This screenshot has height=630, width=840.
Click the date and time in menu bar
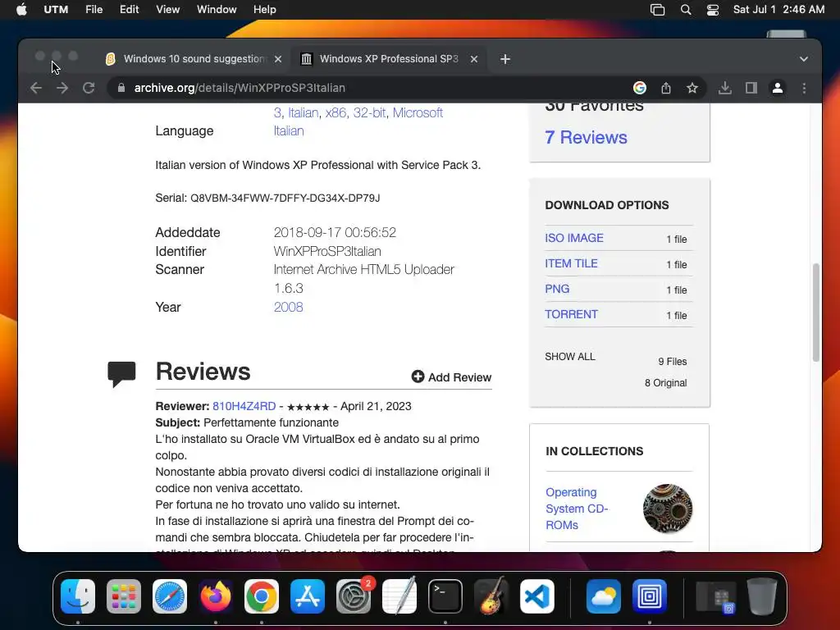[x=778, y=9]
